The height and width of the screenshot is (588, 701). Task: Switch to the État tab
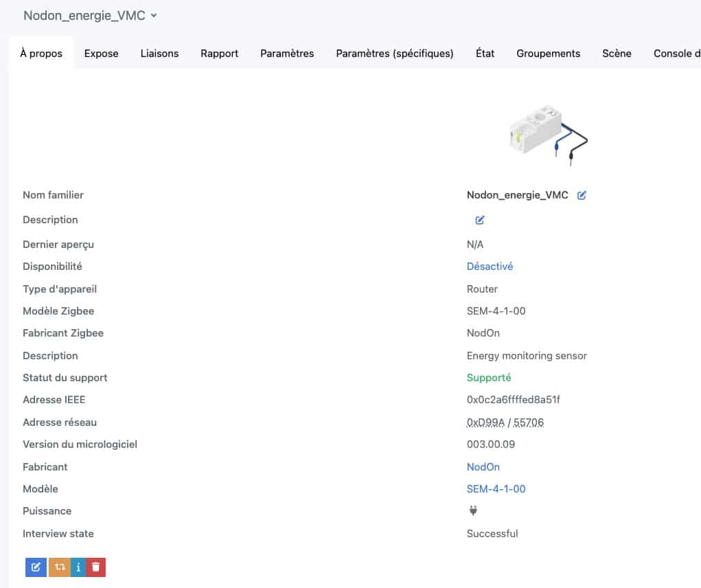point(485,54)
